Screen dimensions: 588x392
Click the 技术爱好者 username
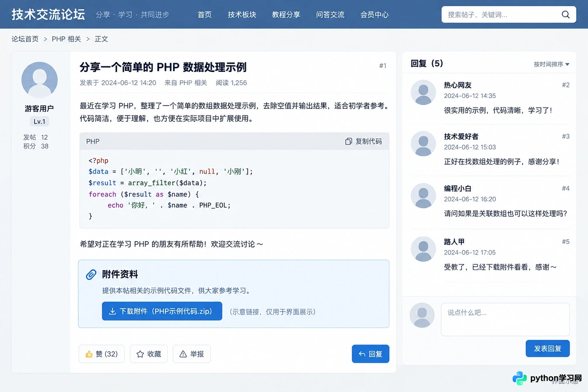461,137
